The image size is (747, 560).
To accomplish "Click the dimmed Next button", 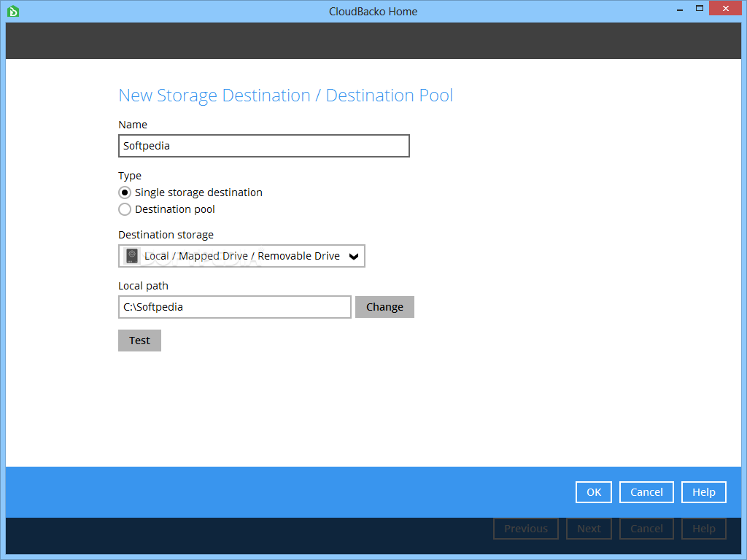I will tap(589, 529).
